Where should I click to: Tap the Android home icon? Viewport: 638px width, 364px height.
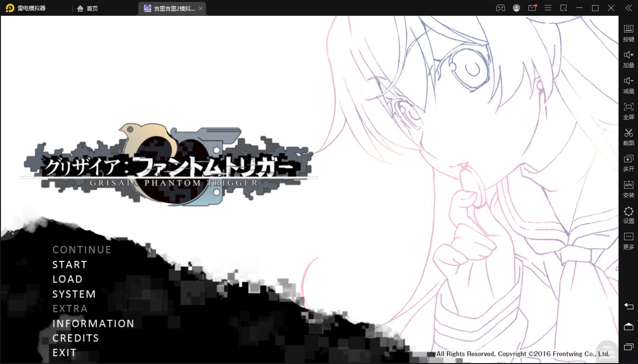[628, 326]
